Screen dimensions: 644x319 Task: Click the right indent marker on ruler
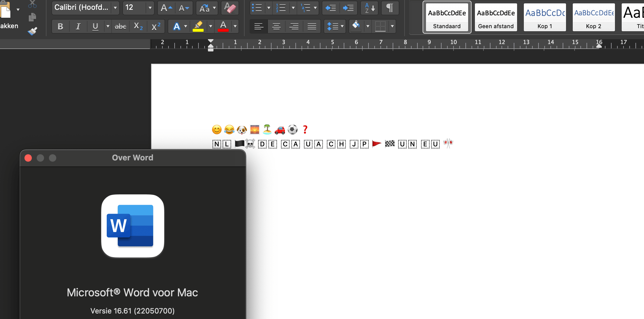click(x=599, y=46)
